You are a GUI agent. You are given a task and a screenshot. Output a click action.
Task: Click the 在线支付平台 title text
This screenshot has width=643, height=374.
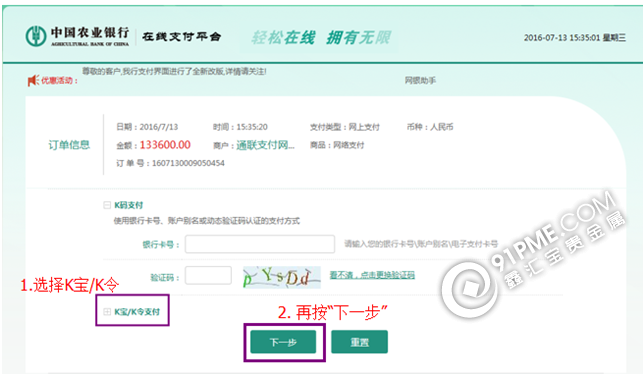tap(182, 36)
